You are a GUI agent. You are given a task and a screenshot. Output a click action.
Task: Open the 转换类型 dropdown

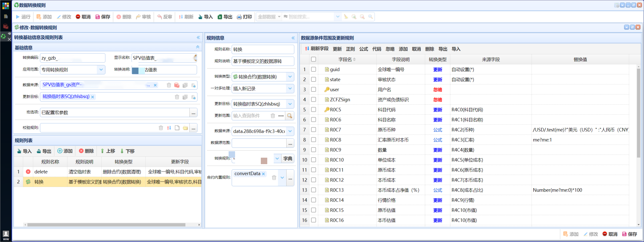coord(290,77)
